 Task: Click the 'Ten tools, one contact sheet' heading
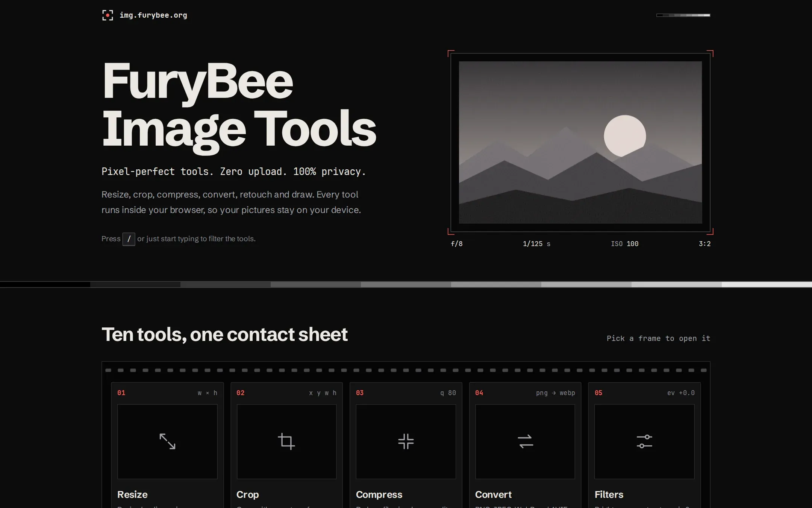tap(224, 335)
